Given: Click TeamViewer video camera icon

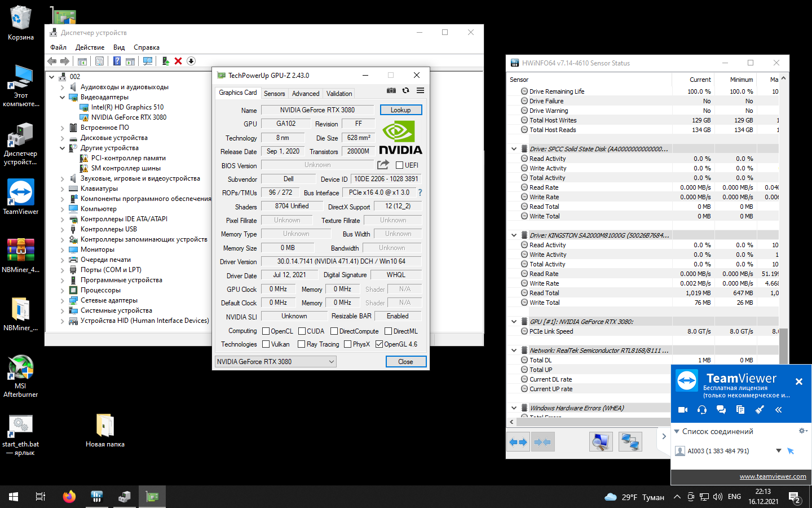Looking at the screenshot, I should point(683,410).
